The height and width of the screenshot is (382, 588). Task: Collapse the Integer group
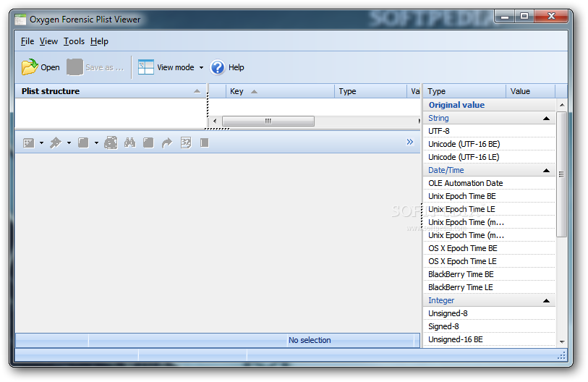pos(546,300)
